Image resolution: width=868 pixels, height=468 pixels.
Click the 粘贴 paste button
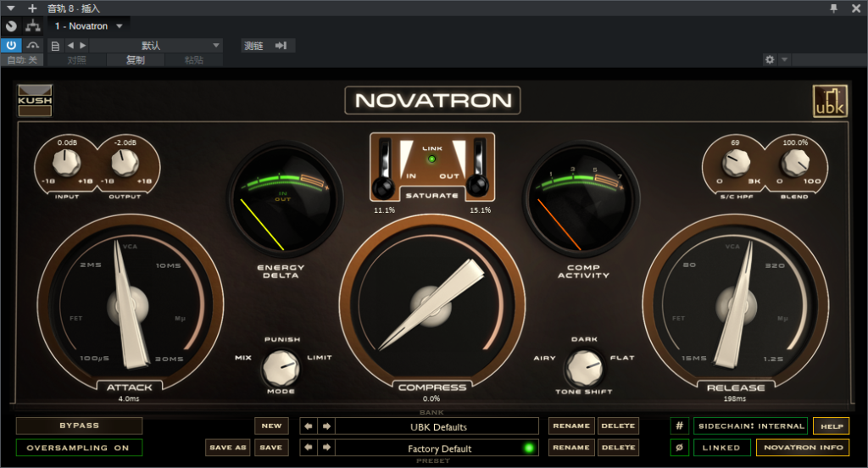194,60
